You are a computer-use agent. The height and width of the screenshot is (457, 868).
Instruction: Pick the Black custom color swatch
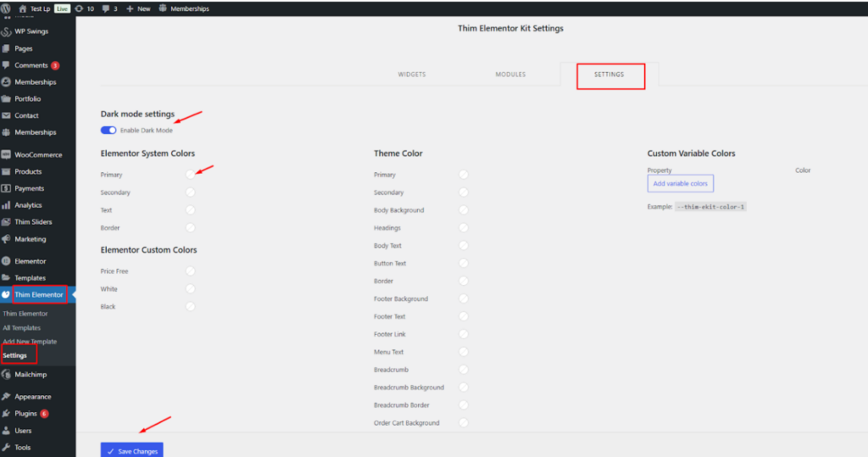[x=191, y=306]
